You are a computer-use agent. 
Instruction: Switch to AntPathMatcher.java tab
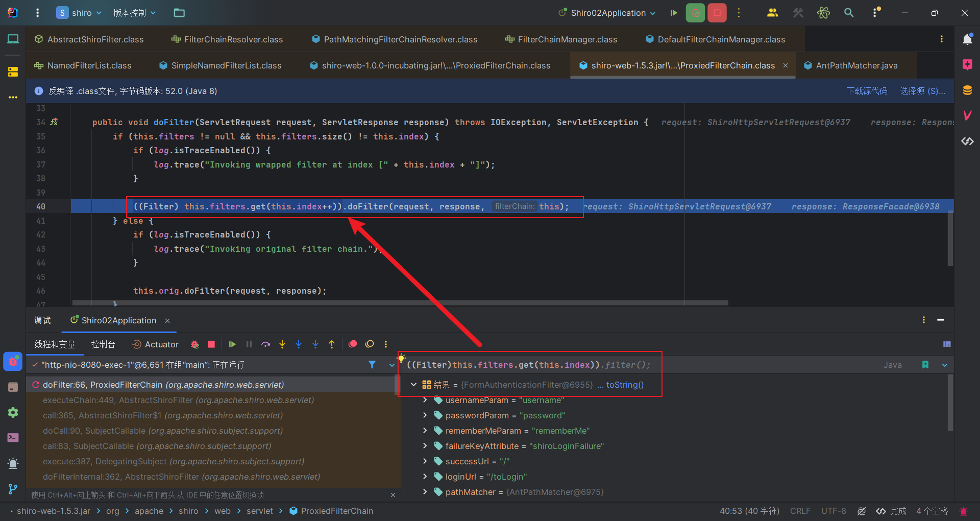click(x=851, y=65)
